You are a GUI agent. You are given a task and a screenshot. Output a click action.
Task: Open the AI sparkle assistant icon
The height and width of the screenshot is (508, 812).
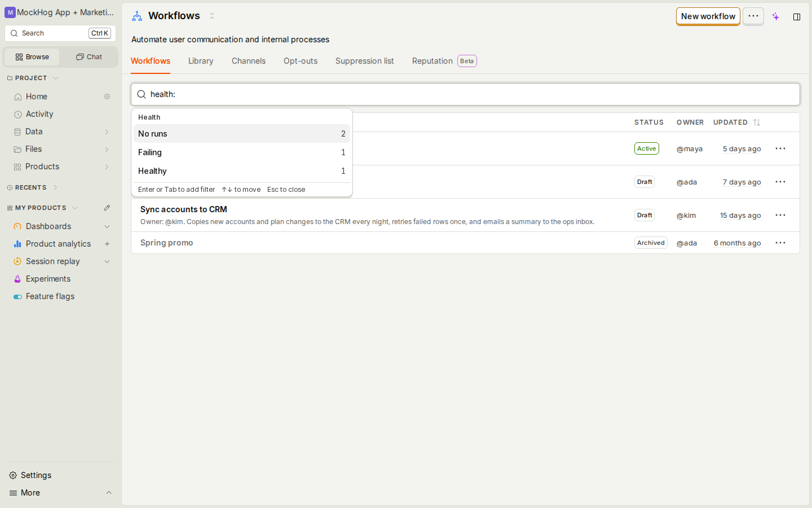[776, 16]
